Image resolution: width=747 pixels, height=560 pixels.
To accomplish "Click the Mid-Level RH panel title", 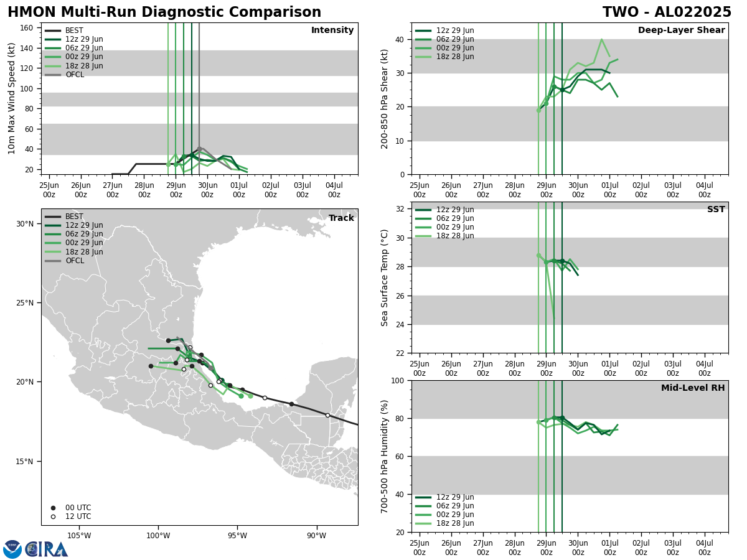I will [693, 388].
